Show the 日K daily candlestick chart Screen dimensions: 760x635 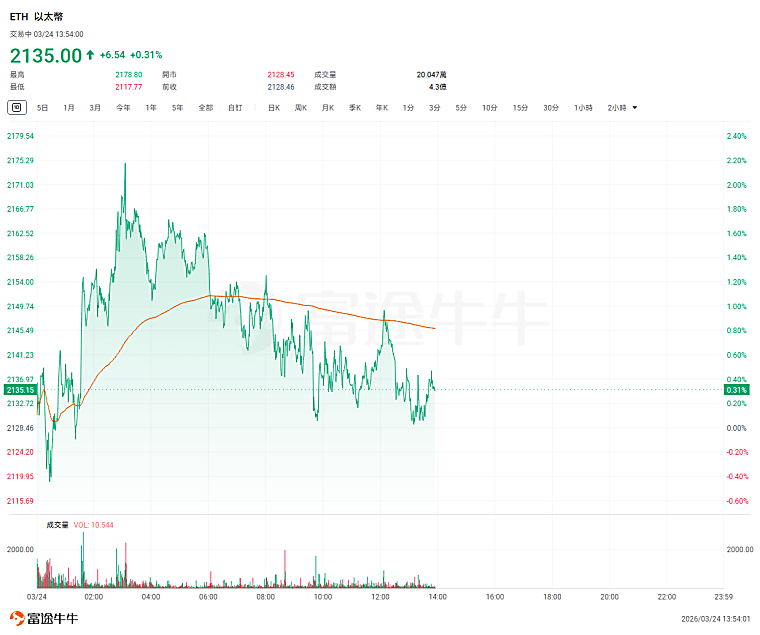click(x=274, y=108)
